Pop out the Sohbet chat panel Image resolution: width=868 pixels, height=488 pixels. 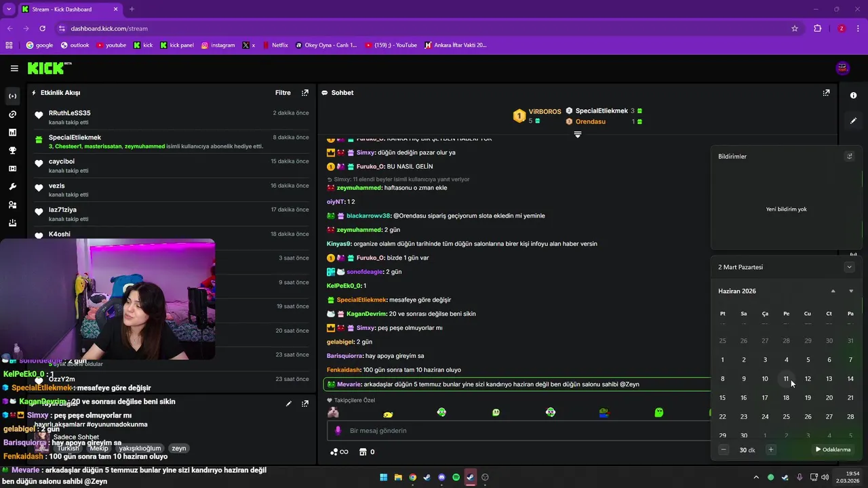click(826, 93)
